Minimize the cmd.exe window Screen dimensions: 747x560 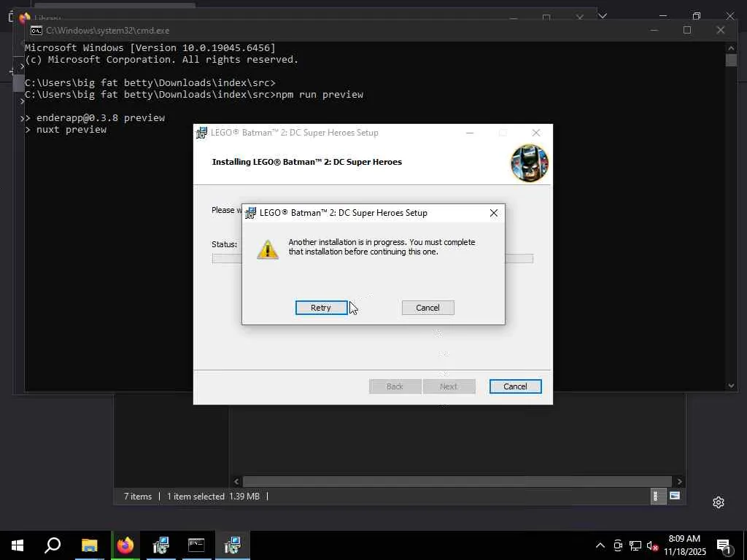click(654, 30)
